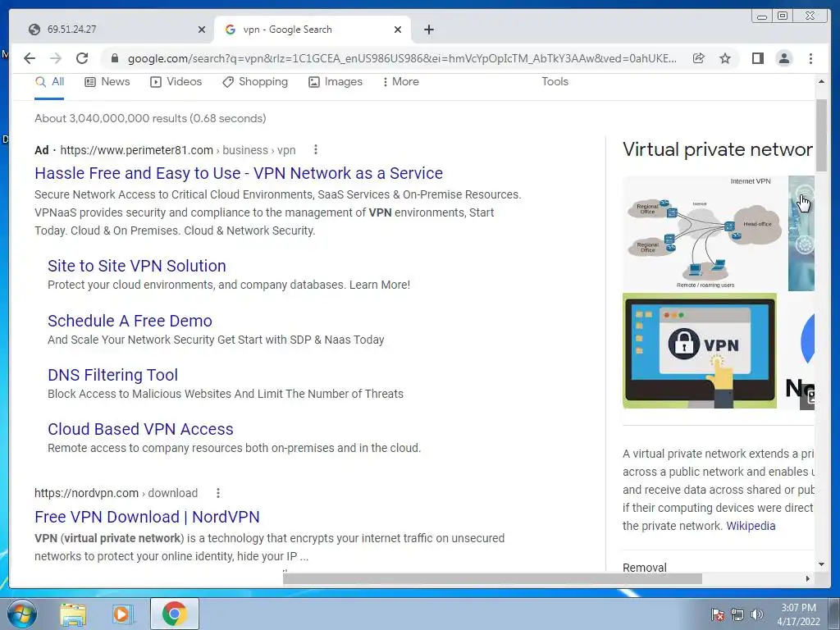Viewport: 840px width, 630px height.
Task: Switch to Shopping results
Action: tap(255, 82)
